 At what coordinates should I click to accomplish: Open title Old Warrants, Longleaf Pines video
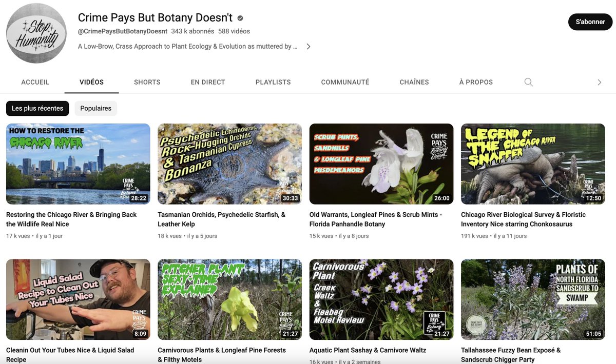point(376,219)
